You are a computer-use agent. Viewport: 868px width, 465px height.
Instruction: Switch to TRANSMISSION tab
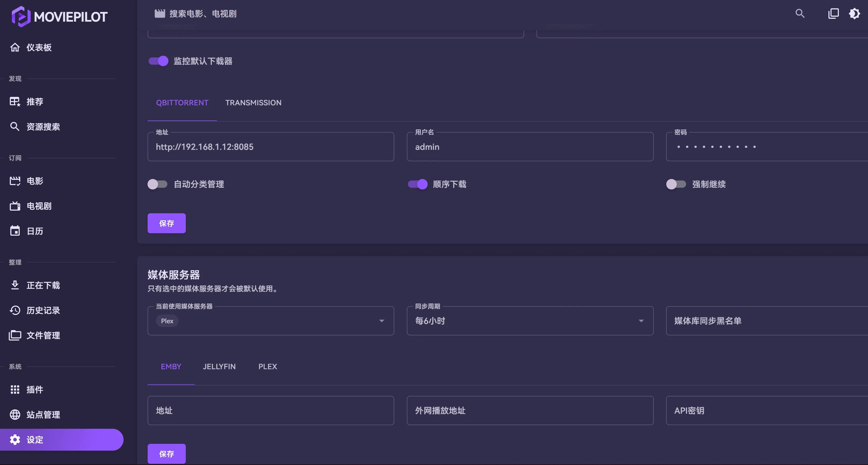253,103
